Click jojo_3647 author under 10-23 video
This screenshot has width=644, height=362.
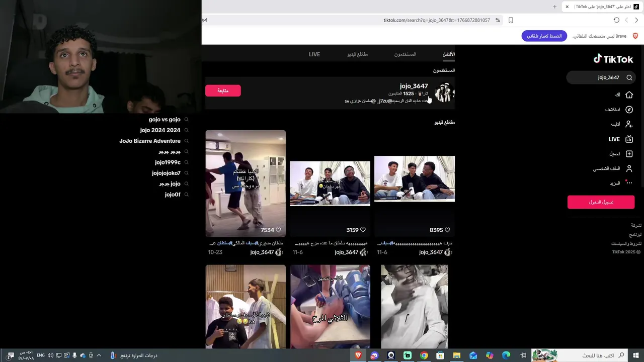[262, 252]
